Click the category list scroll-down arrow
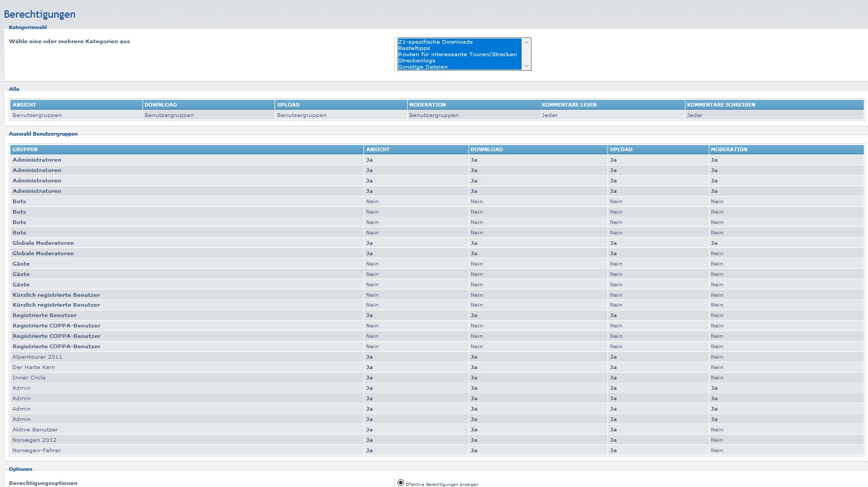The width and height of the screenshot is (868, 487). (526, 66)
